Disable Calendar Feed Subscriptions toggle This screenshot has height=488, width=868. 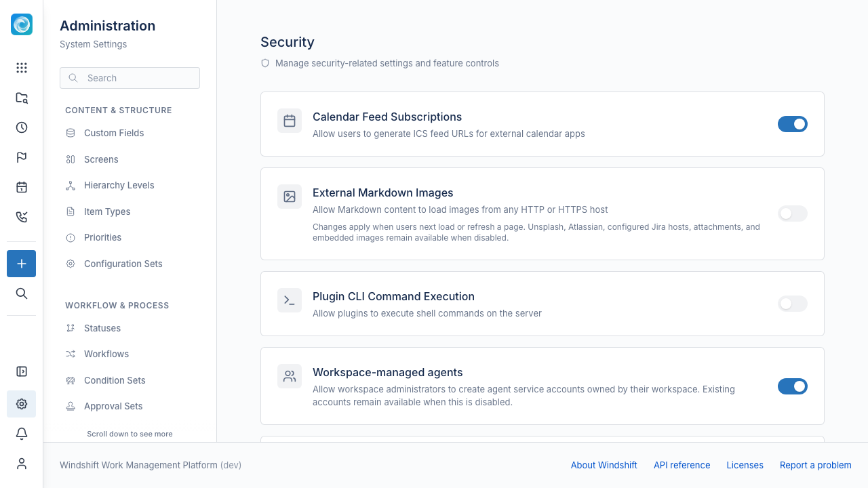point(793,124)
